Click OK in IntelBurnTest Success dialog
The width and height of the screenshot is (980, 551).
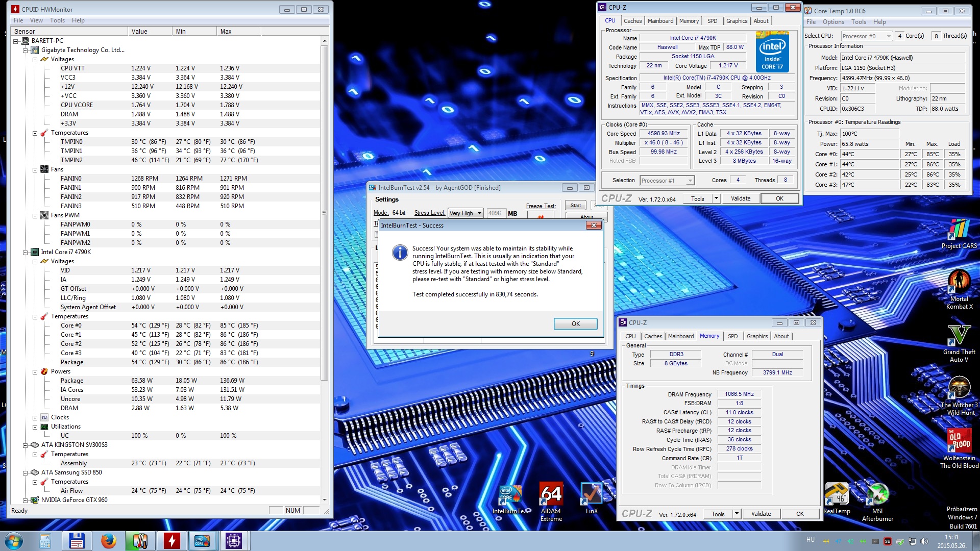point(576,324)
